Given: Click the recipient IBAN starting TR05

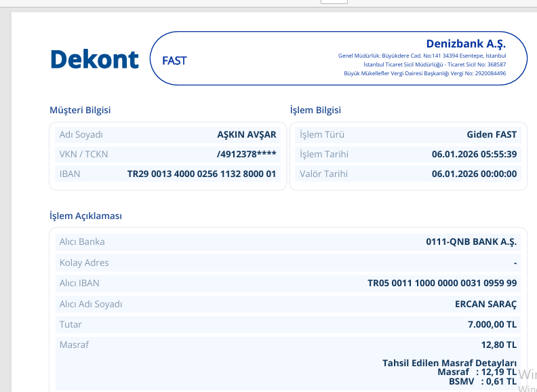Looking at the screenshot, I should tap(442, 283).
